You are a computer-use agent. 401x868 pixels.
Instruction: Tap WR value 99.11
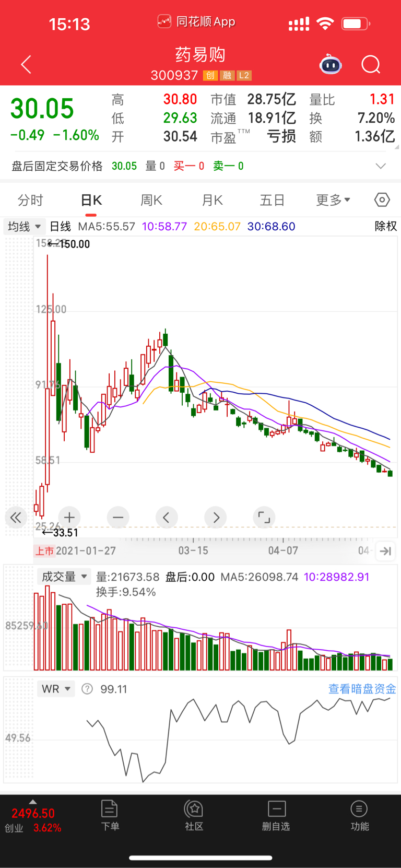tap(114, 689)
